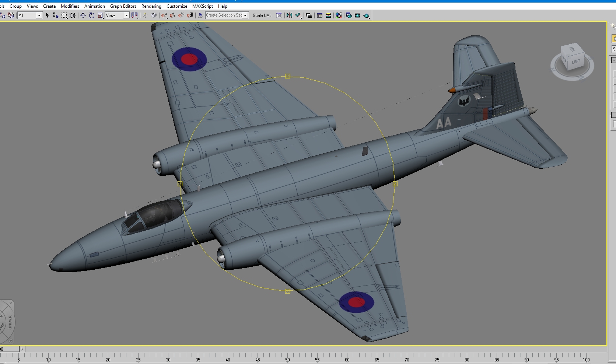Open the Material Editor icon
Viewport: 616px width, 364px height.
pyautogui.click(x=338, y=15)
